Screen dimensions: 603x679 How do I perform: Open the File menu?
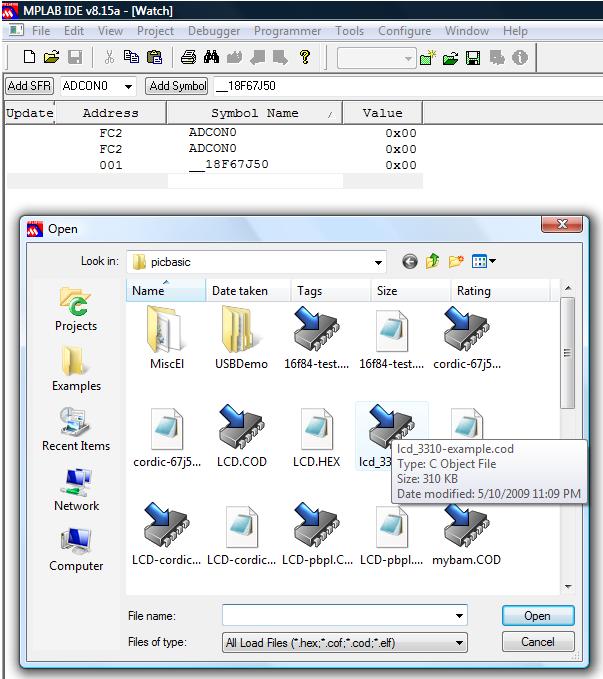[x=41, y=31]
